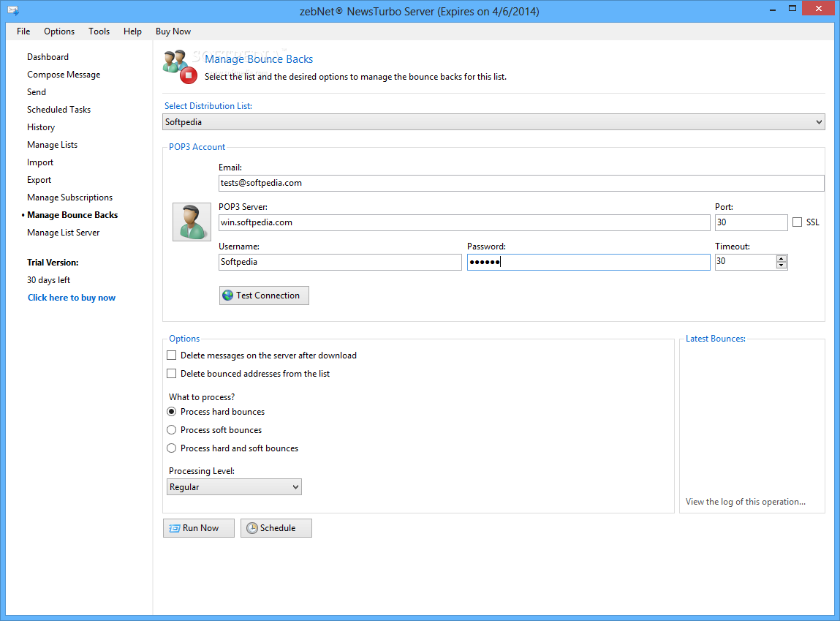Click the Timeout value field
This screenshot has width=840, height=621.
click(745, 261)
